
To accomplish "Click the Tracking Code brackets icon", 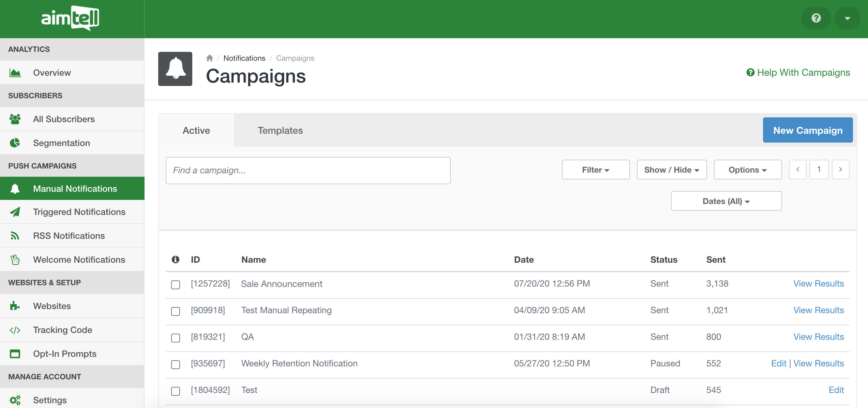I will point(15,330).
